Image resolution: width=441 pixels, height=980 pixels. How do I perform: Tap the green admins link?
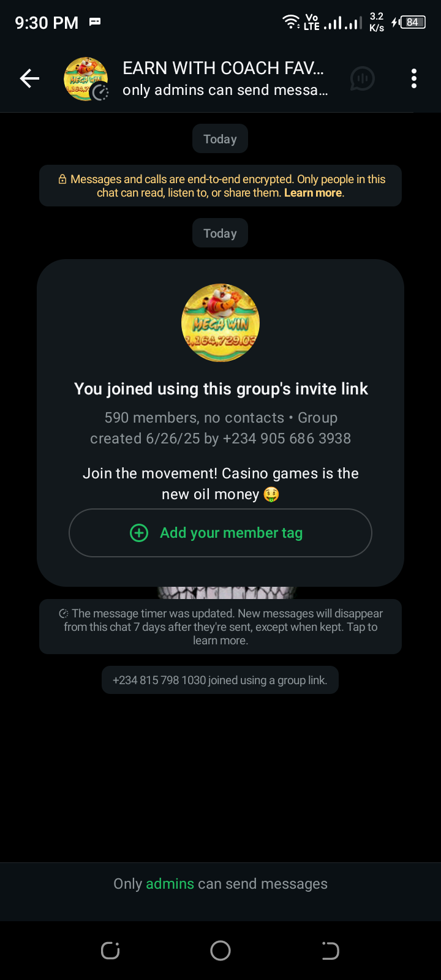tap(170, 884)
